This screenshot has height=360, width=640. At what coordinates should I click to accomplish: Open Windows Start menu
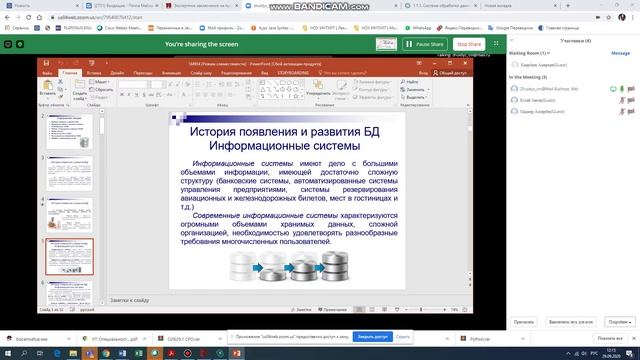(x=8, y=353)
